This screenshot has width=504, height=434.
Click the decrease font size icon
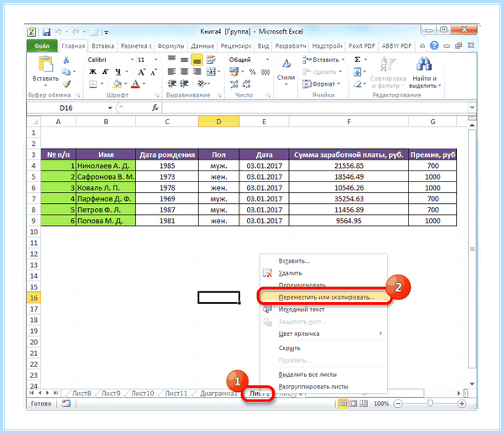click(x=154, y=72)
